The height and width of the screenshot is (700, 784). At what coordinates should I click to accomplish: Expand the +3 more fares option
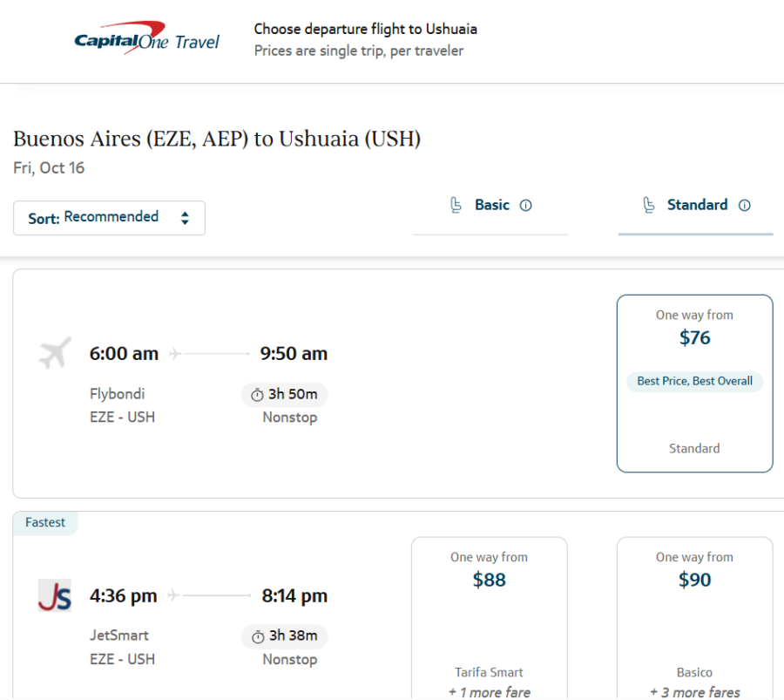coord(694,691)
